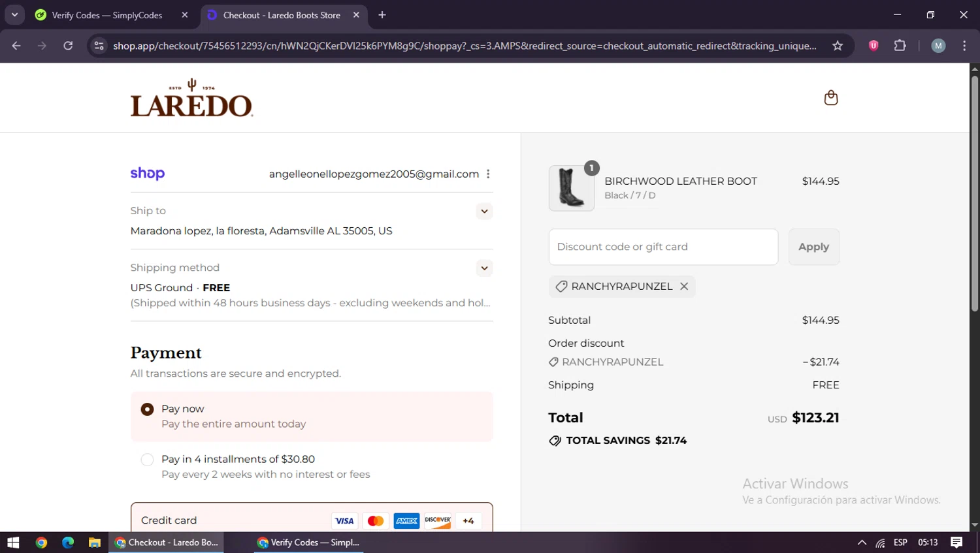Launch Microsoft Edge from the taskbar
This screenshot has width=980, height=553.
pos(68,543)
